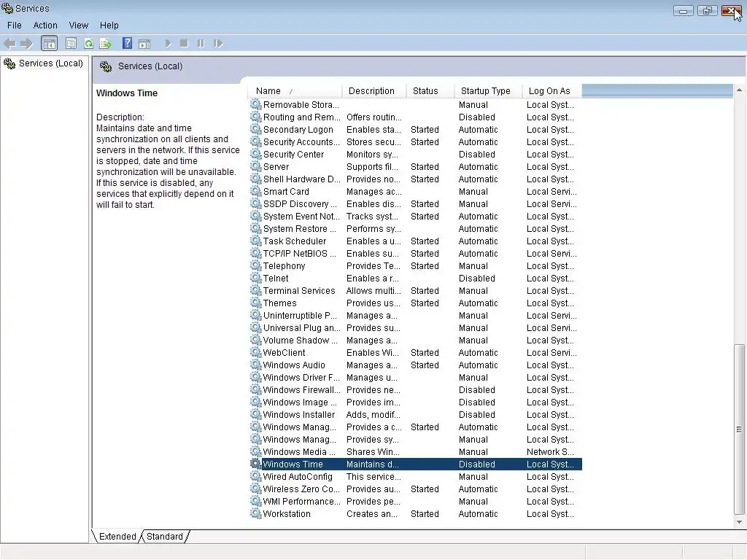747x560 pixels.
Task: Select the SSDP Discovery service
Action: 415,204
